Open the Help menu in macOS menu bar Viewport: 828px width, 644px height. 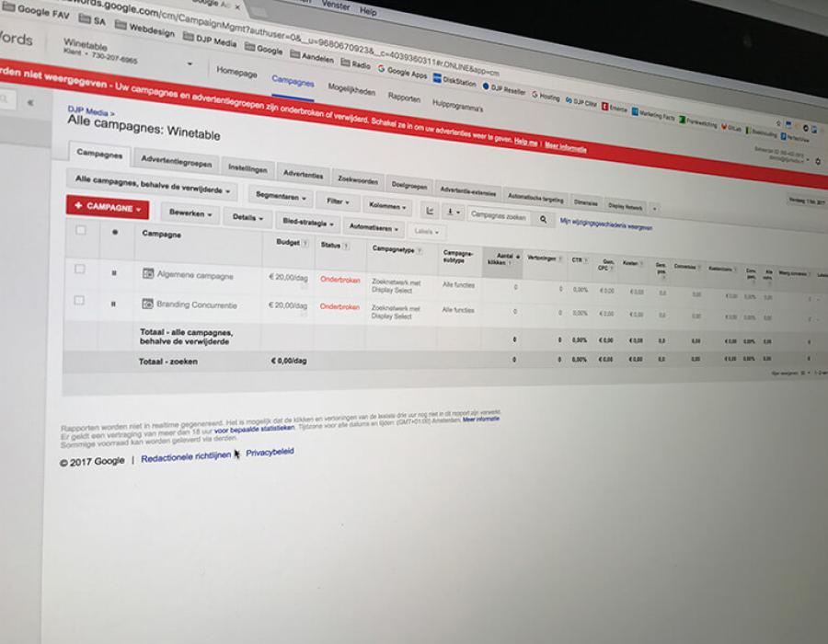367,10
